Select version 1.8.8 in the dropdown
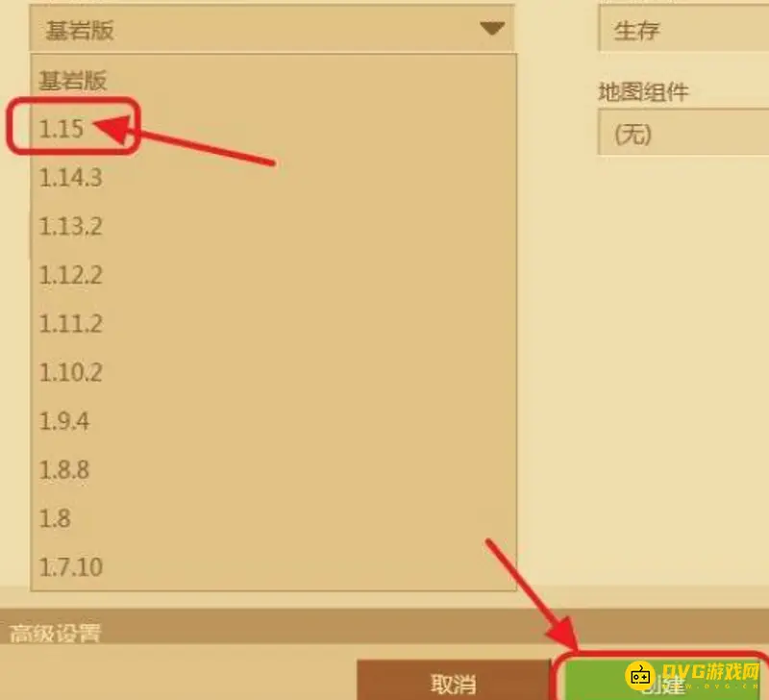The width and height of the screenshot is (769, 700). click(273, 469)
